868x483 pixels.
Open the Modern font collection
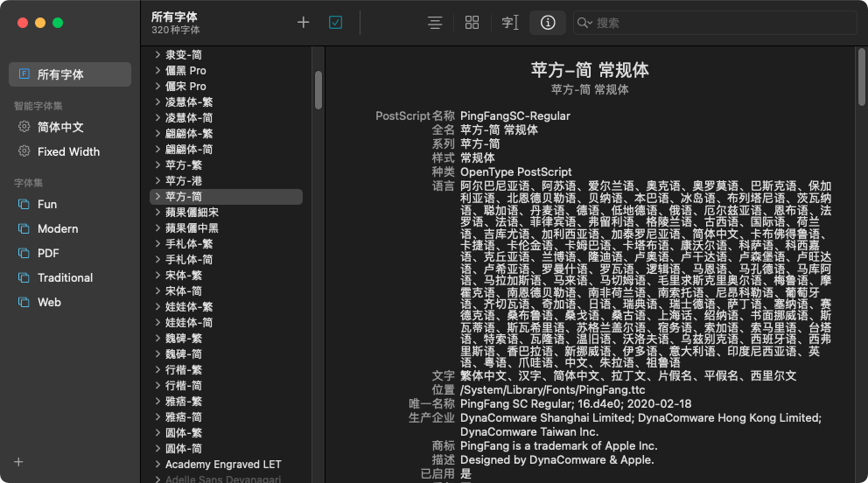pyautogui.click(x=58, y=228)
